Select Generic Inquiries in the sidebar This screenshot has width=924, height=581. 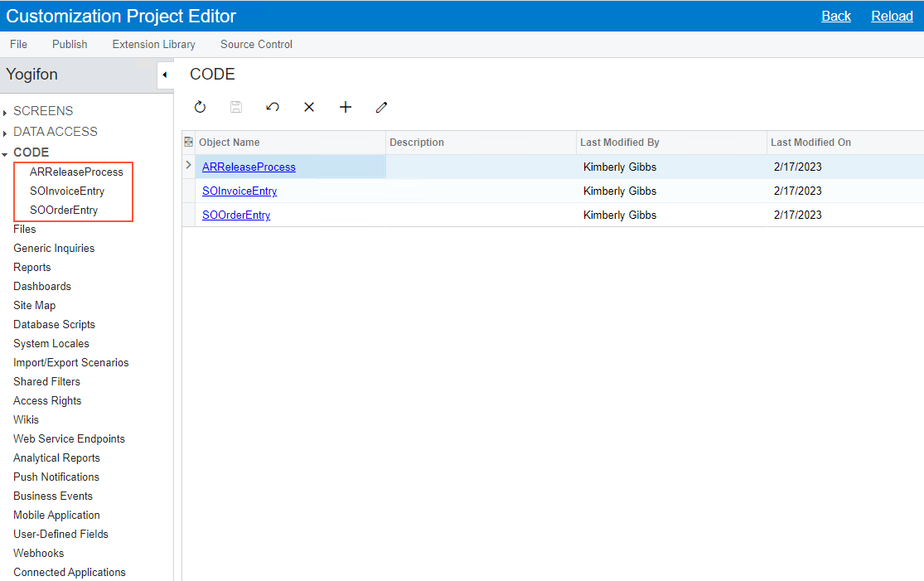(54, 249)
